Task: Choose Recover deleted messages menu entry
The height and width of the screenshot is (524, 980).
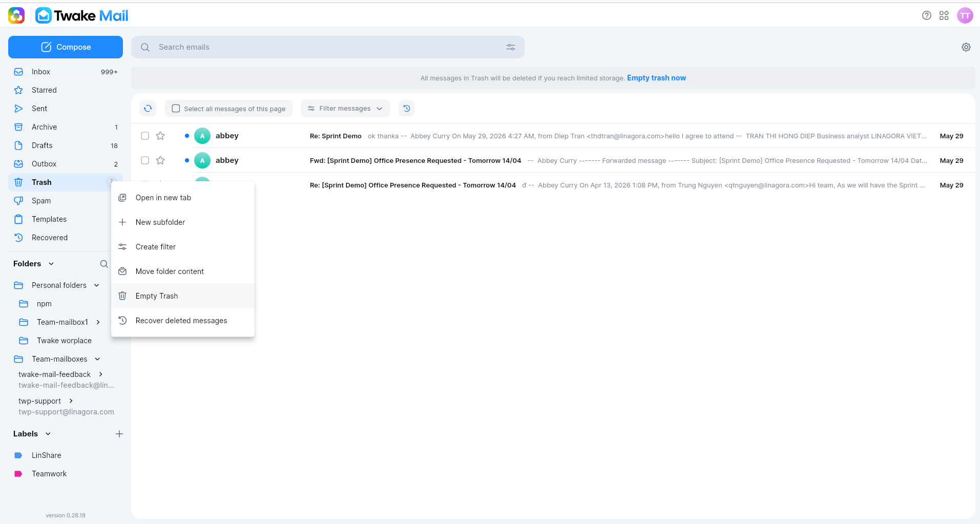Action: (183, 321)
